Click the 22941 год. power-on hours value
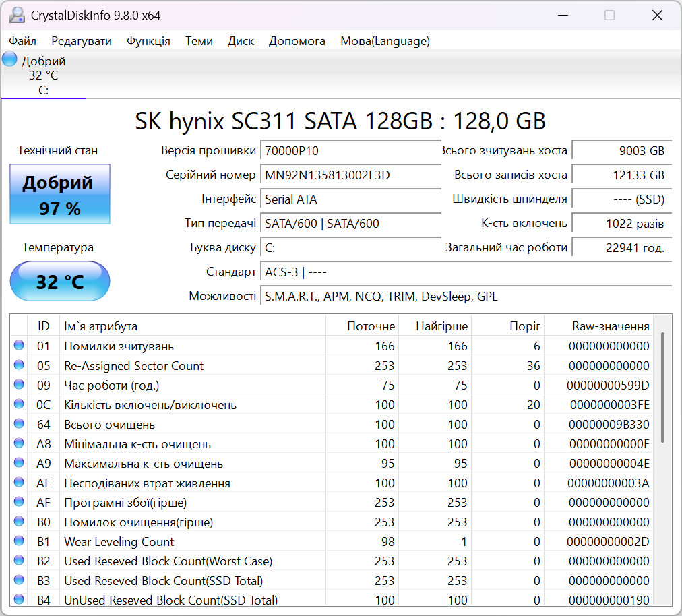Viewport: 682px width, 616px height. pos(622,248)
